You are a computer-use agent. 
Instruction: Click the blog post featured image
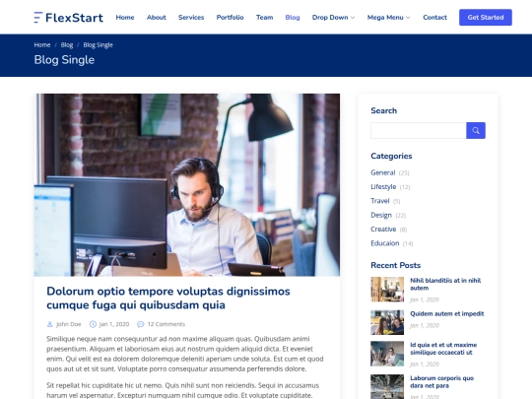(187, 185)
